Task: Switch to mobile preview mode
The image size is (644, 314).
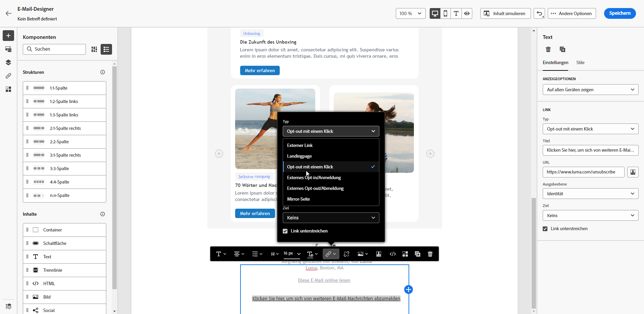Action: click(445, 13)
